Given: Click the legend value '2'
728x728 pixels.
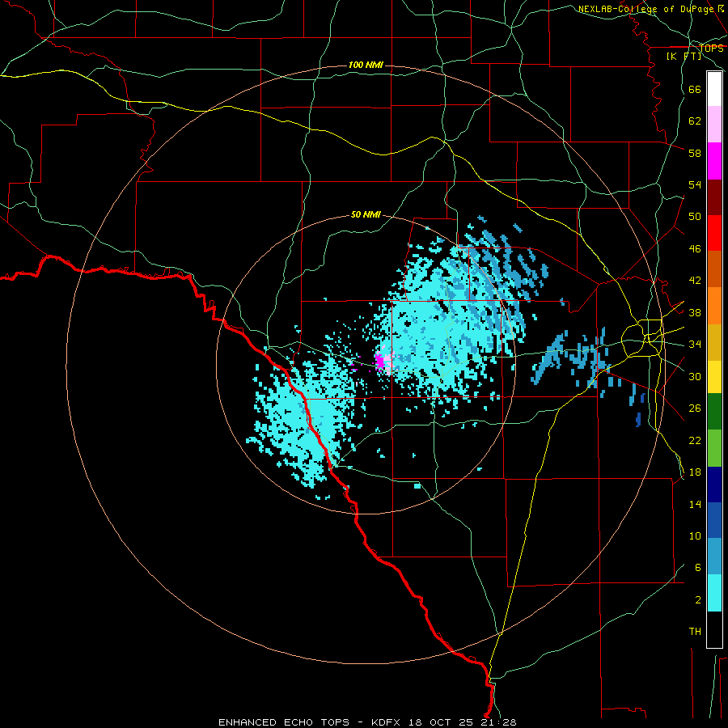Looking at the screenshot, I should (698, 600).
